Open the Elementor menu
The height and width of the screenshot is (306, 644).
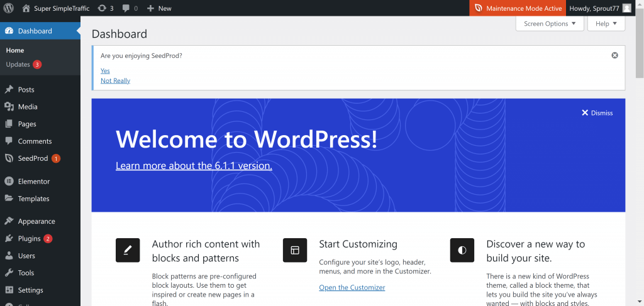pos(40,182)
